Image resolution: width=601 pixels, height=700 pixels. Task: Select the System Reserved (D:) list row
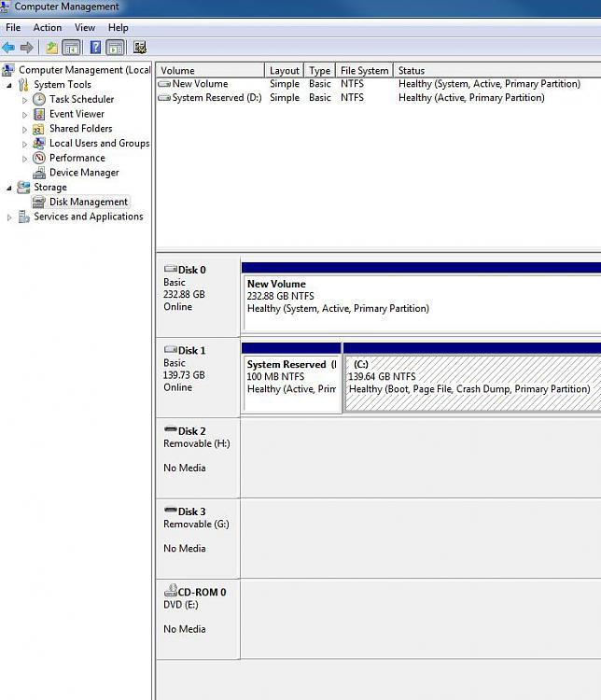click(379, 97)
